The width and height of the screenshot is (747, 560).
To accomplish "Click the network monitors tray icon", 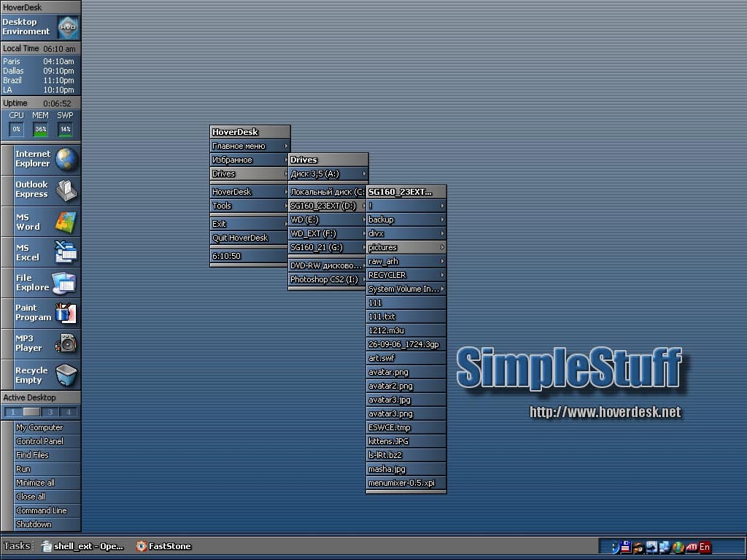I will pyautogui.click(x=665, y=547).
